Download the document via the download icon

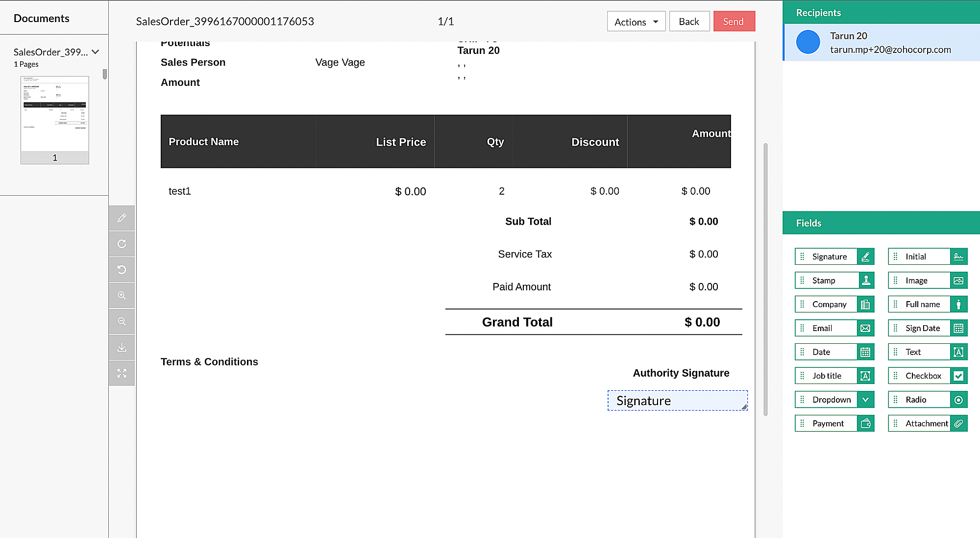122,348
